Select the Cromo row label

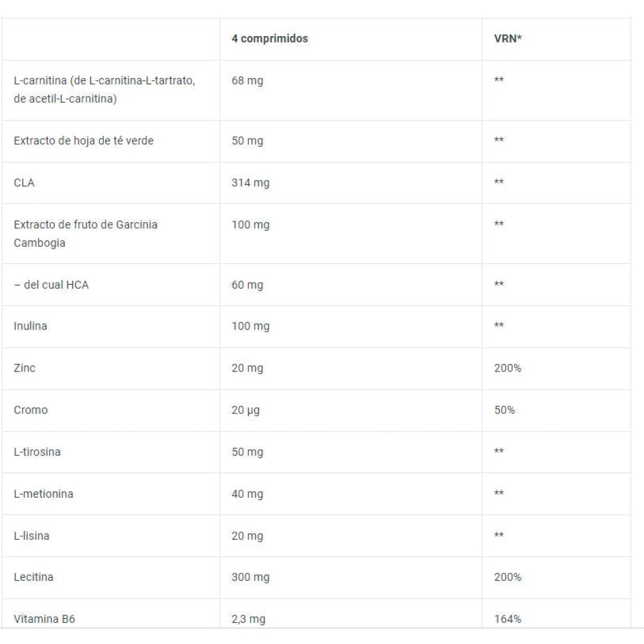click(30, 410)
